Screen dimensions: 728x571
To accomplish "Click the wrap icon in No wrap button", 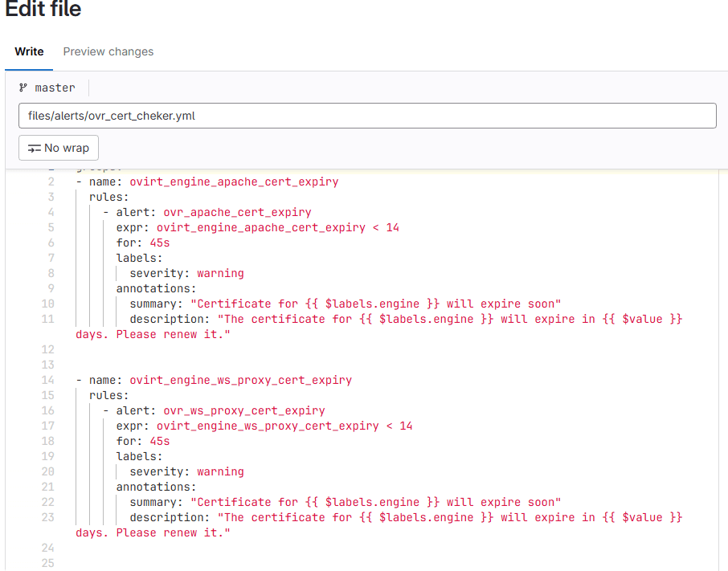I will coord(34,148).
